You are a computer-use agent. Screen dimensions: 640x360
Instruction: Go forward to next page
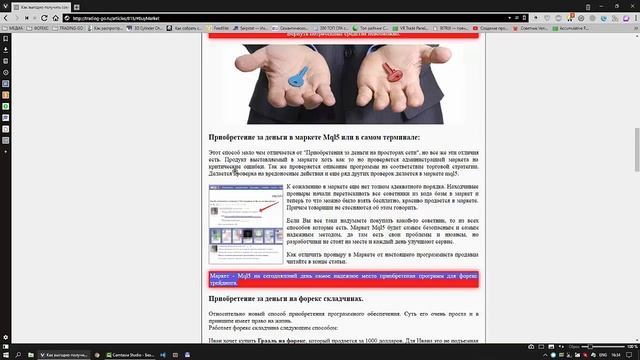pos(16,18)
